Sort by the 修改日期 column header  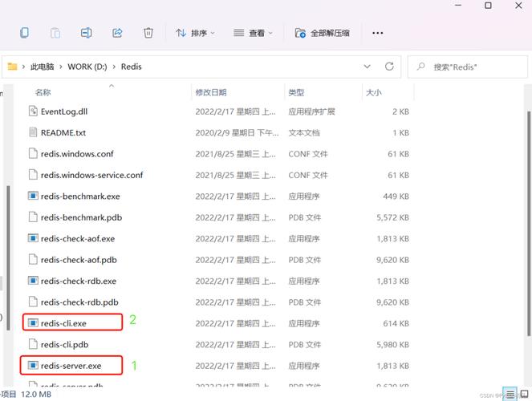click(x=211, y=92)
